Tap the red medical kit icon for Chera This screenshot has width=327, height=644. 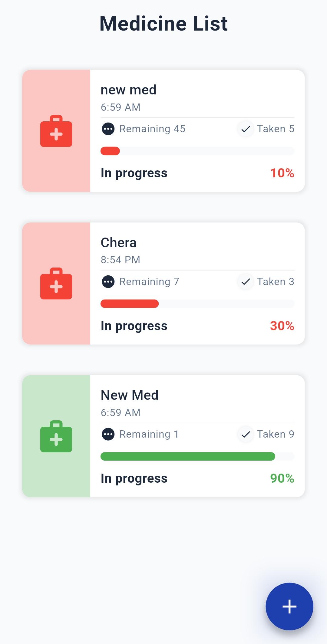point(56,284)
